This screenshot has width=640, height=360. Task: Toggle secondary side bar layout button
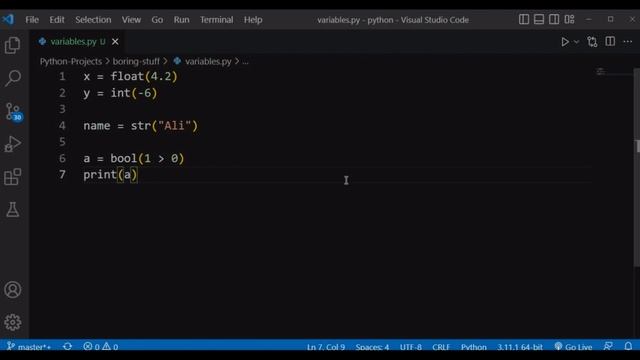click(x=554, y=19)
